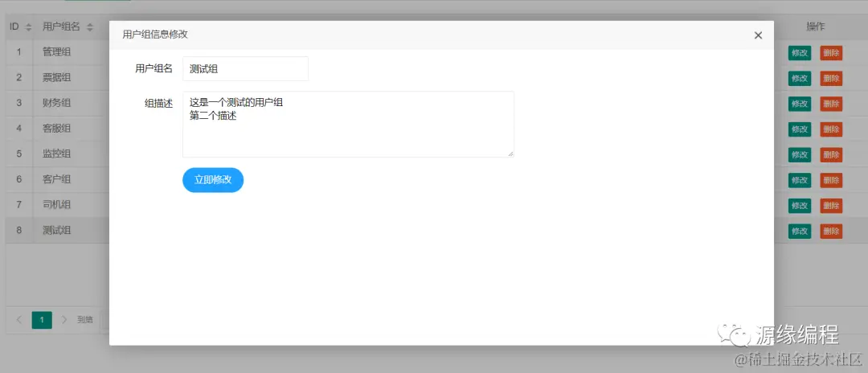Click the 用户组名 input field

click(x=245, y=68)
